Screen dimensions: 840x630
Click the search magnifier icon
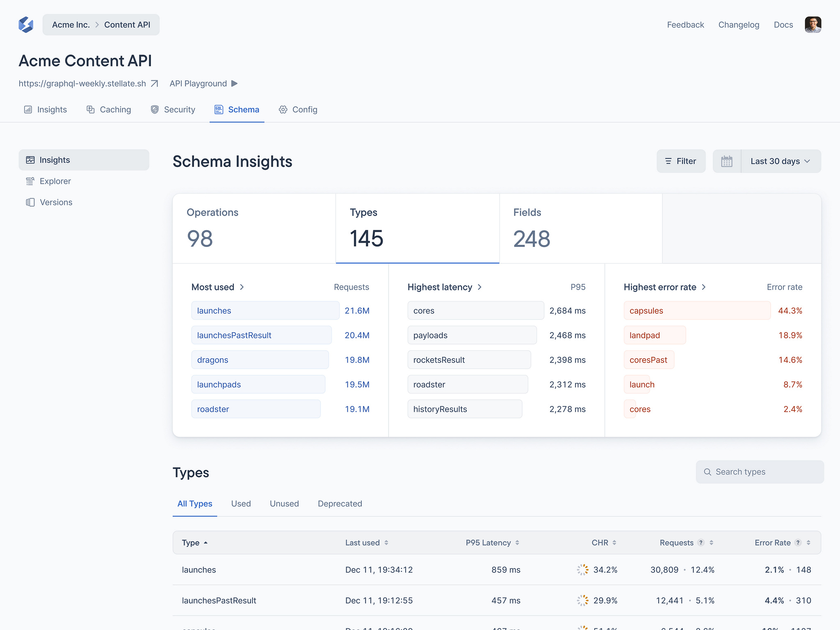[x=708, y=472]
